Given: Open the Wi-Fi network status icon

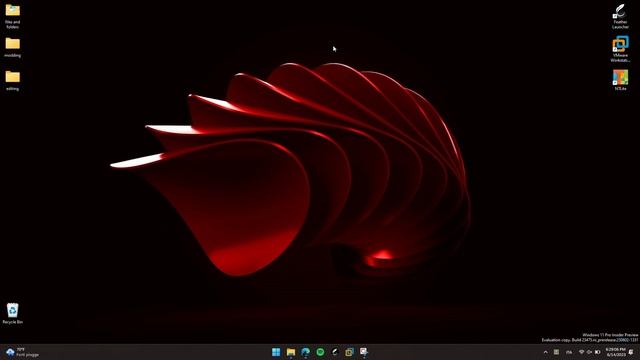Looking at the screenshot, I should (x=582, y=352).
